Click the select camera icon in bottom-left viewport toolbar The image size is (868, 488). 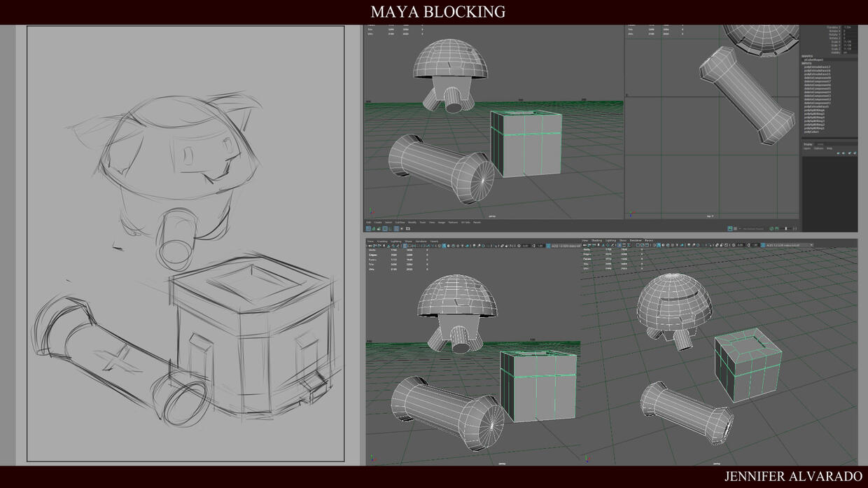[370, 246]
